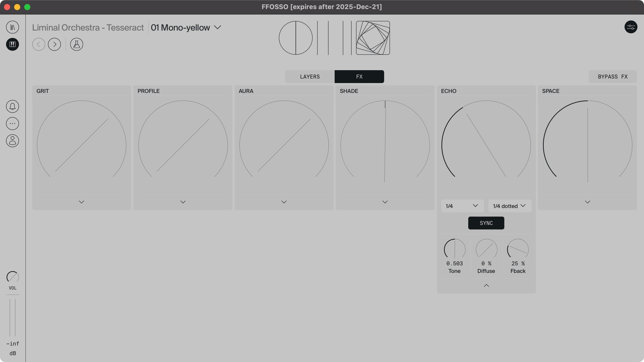This screenshot has height=362, width=644.
Task: Open the 01 Mono-yellow preset dropdown
Action: (x=186, y=27)
